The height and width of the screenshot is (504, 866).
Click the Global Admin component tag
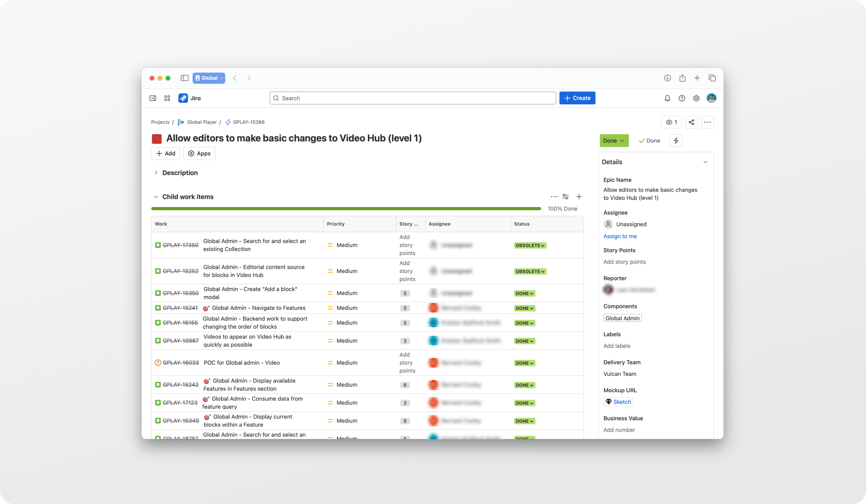point(623,318)
